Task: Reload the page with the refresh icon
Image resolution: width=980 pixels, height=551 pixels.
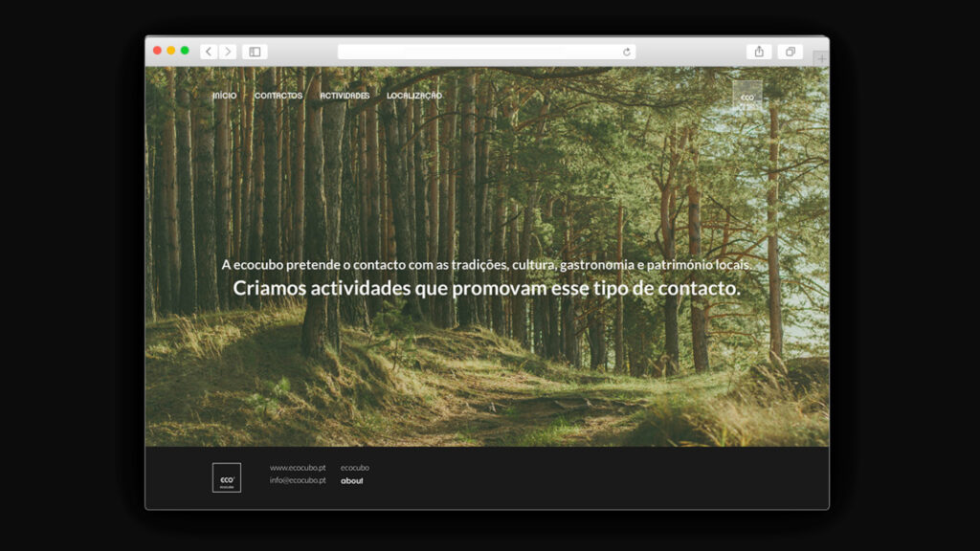Action: tap(626, 52)
